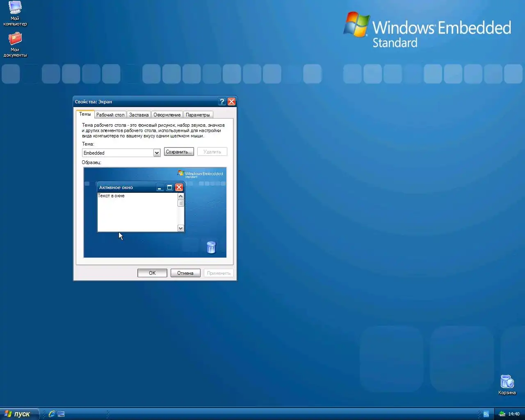Click the preview window close icon
Image resolution: width=525 pixels, height=420 pixels.
(x=179, y=187)
